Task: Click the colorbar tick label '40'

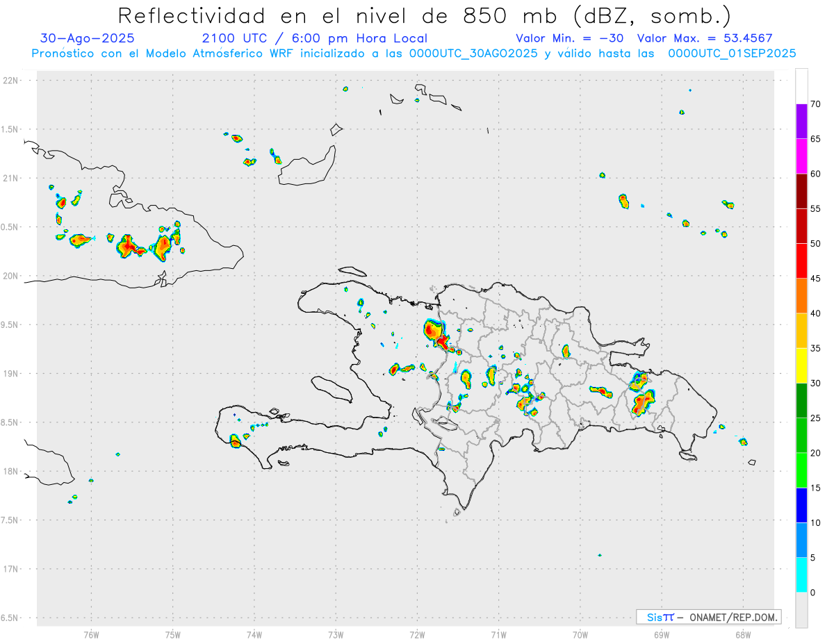Action: (x=816, y=313)
